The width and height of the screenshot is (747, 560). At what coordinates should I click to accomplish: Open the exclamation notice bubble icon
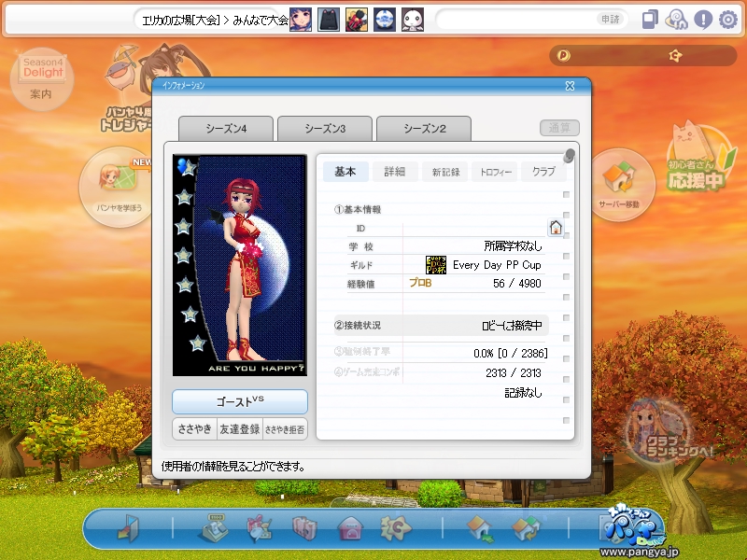[703, 20]
